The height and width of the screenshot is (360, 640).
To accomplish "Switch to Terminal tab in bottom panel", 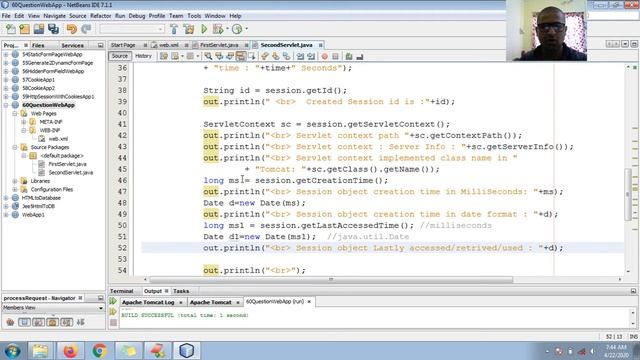I will click(x=122, y=291).
